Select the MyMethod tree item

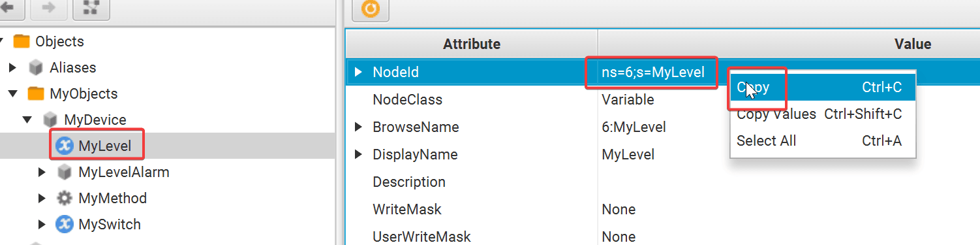112,198
